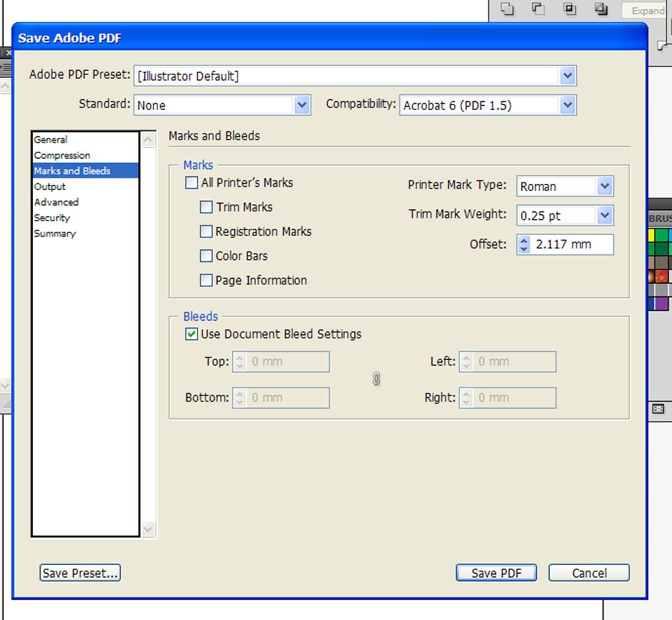This screenshot has height=620, width=672.
Task: Click the options list scroll-down arrow
Action: click(148, 529)
